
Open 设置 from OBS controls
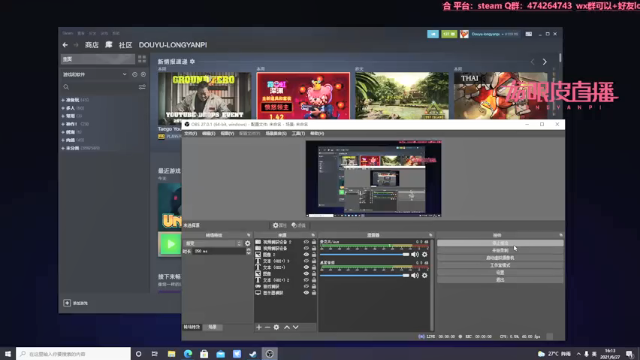point(500,272)
